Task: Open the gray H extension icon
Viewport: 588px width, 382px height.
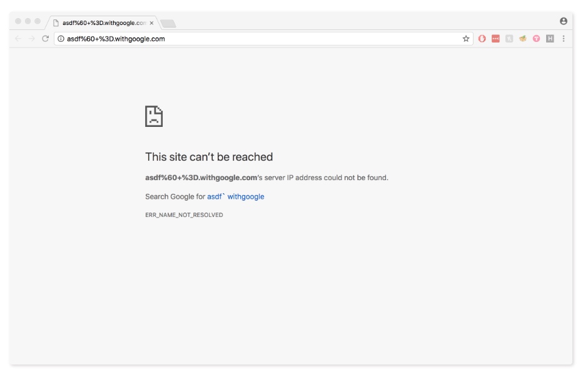Action: (x=550, y=39)
